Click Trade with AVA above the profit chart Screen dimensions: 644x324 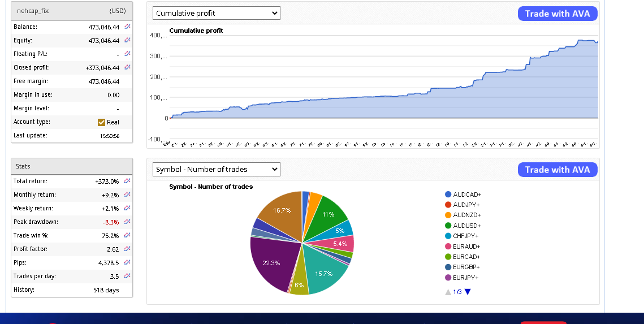[x=557, y=14]
